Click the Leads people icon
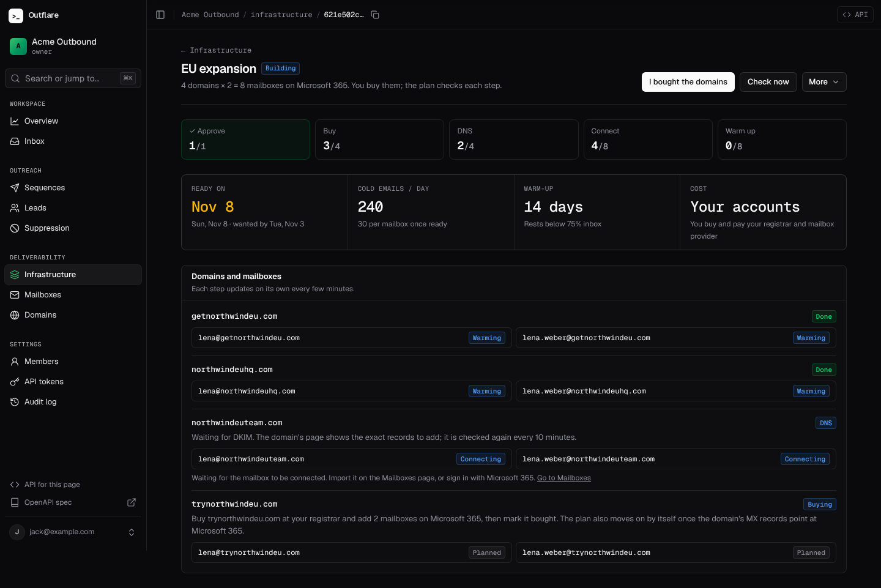 click(x=15, y=208)
